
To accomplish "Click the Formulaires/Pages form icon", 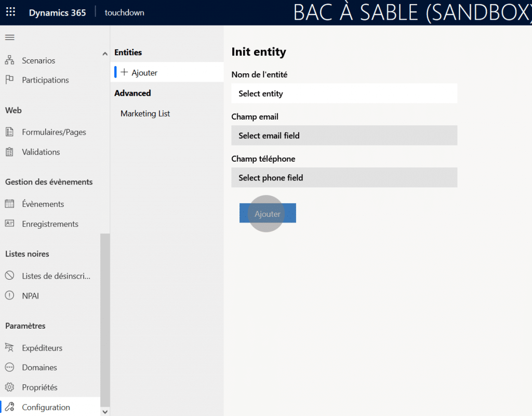I will click(9, 132).
